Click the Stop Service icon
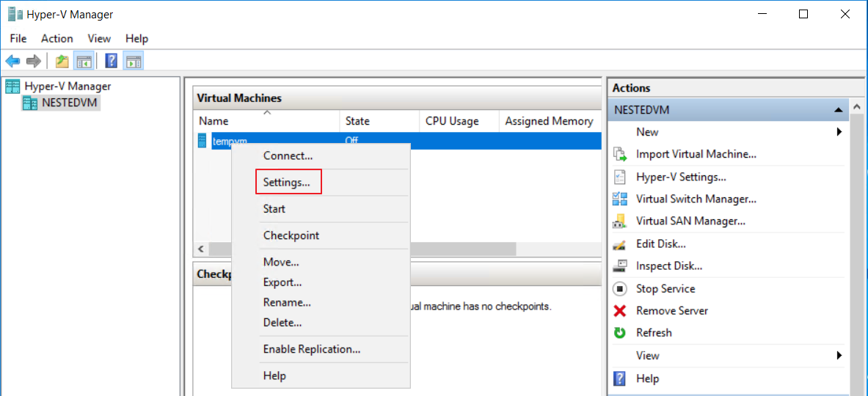 (x=620, y=289)
